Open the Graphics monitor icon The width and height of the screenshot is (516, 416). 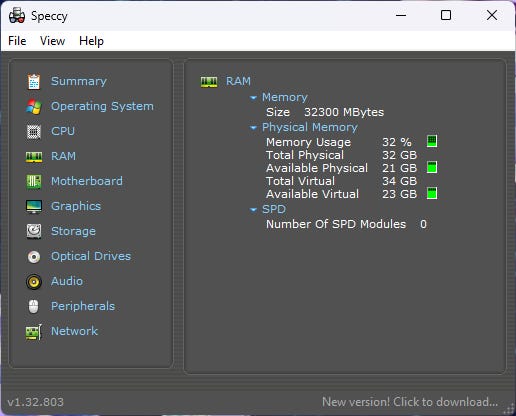click(34, 207)
